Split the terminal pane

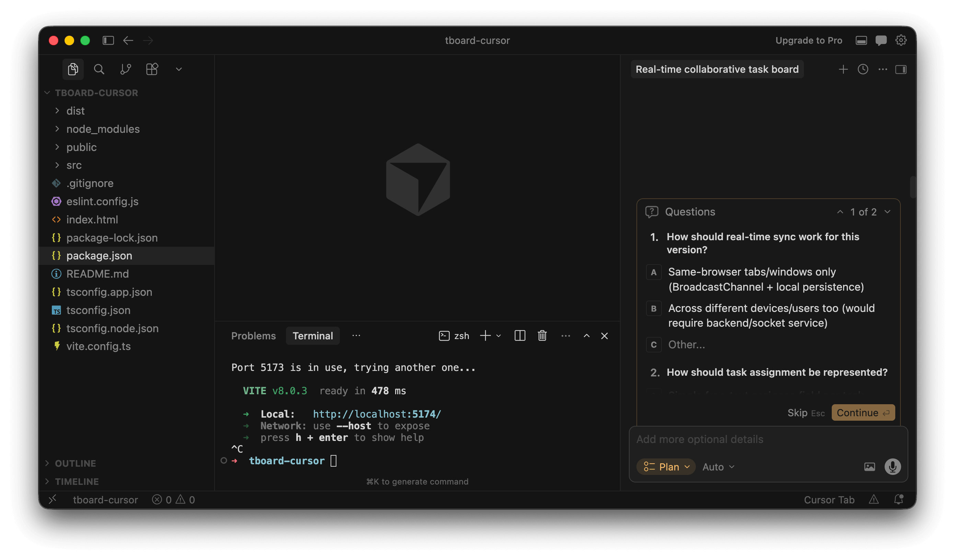coord(520,336)
